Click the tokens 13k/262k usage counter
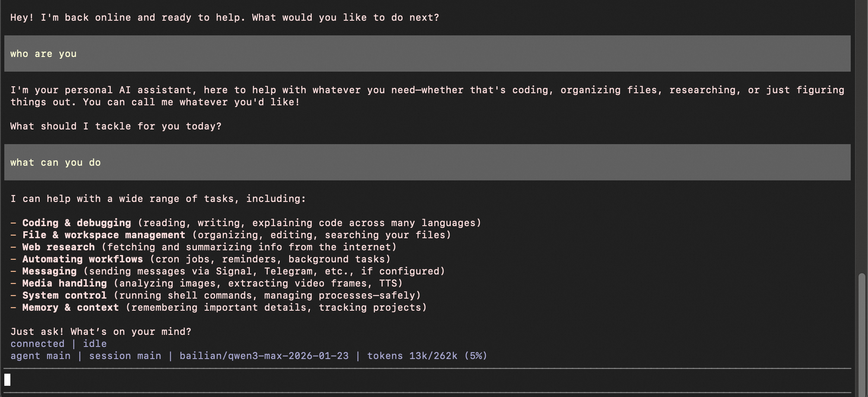Image resolution: width=868 pixels, height=397 pixels. point(427,356)
